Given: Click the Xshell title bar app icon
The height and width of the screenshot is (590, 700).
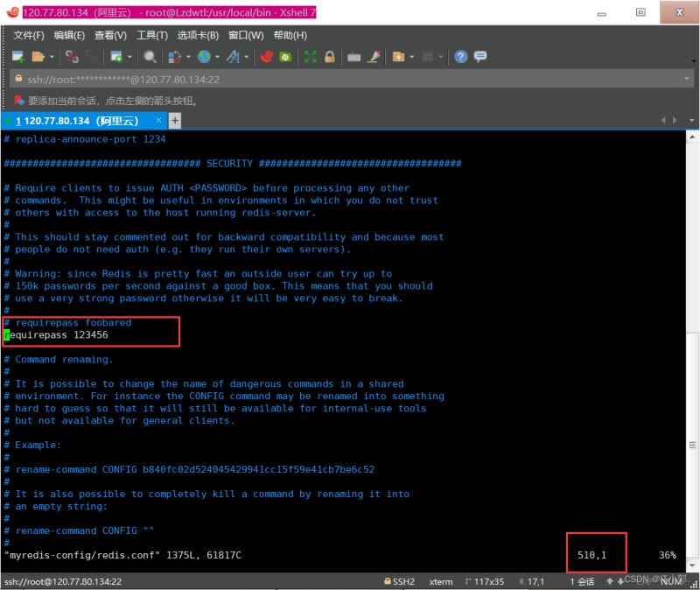Looking at the screenshot, I should click(x=12, y=12).
